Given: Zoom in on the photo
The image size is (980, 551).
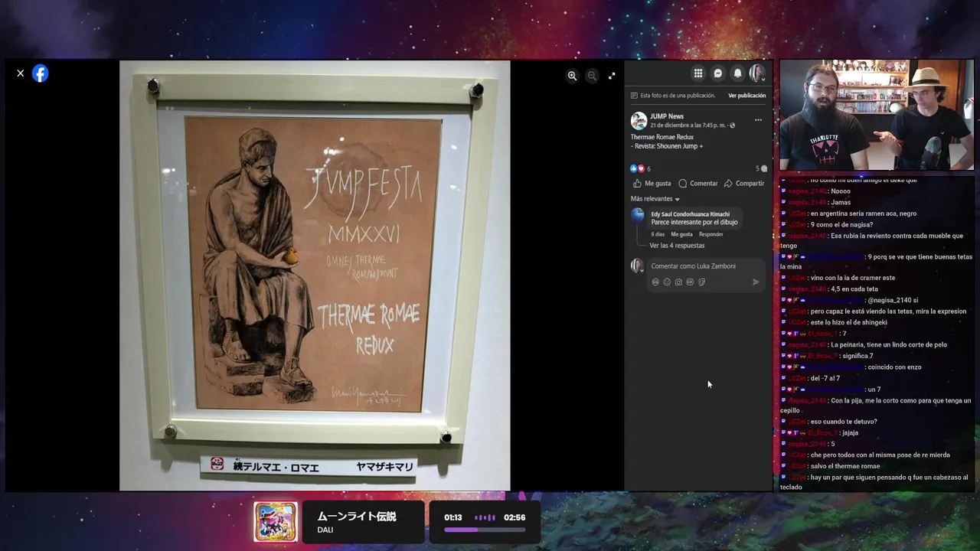Looking at the screenshot, I should [x=572, y=76].
